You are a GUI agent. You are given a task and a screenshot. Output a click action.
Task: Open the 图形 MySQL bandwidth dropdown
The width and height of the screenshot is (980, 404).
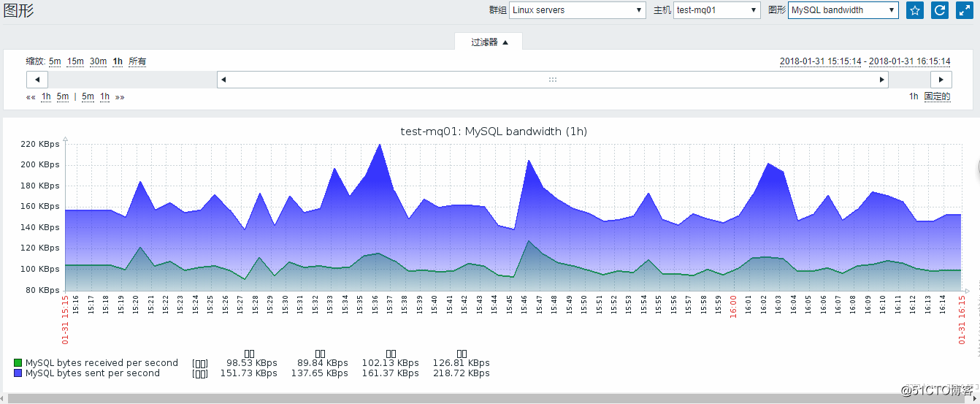843,10
